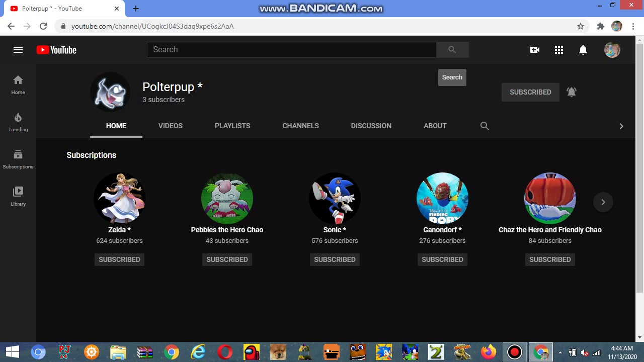Viewport: 644px width, 362px height.
Task: Open Windows Start menu
Action: coord(12,352)
